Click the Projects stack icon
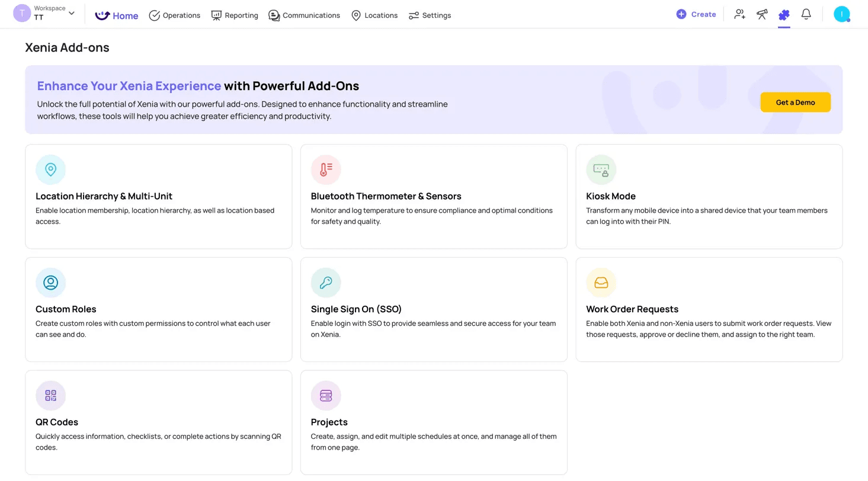 point(326,396)
